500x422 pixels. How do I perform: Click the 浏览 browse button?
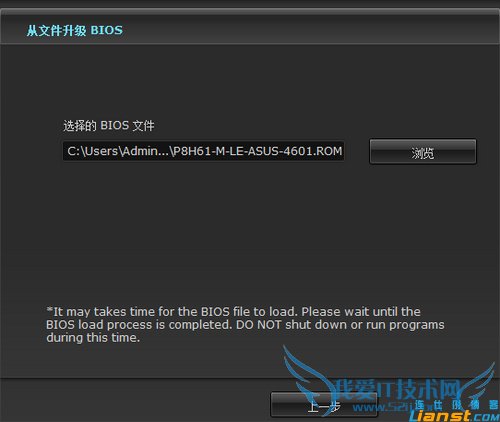pos(423,152)
